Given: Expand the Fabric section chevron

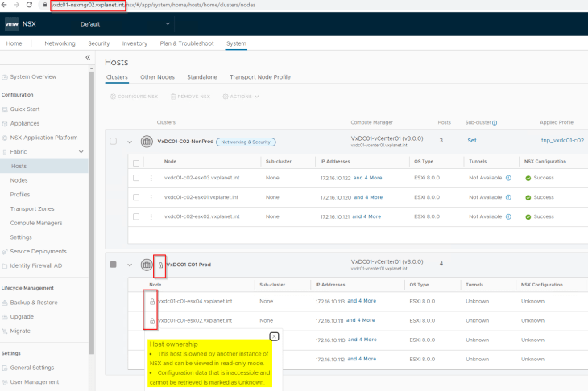Looking at the screenshot, I should (x=81, y=152).
